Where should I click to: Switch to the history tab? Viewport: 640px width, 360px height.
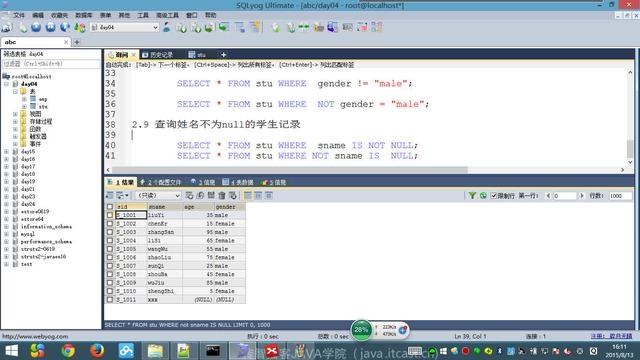(158, 55)
